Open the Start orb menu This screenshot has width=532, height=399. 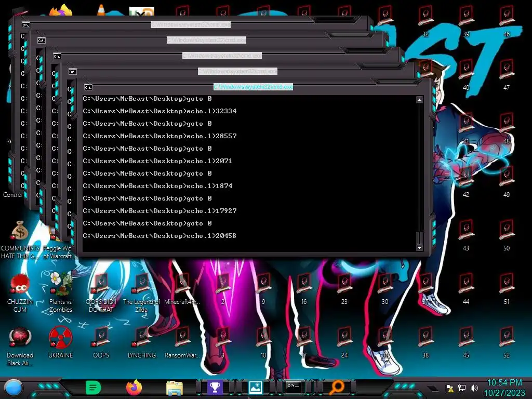point(14,388)
